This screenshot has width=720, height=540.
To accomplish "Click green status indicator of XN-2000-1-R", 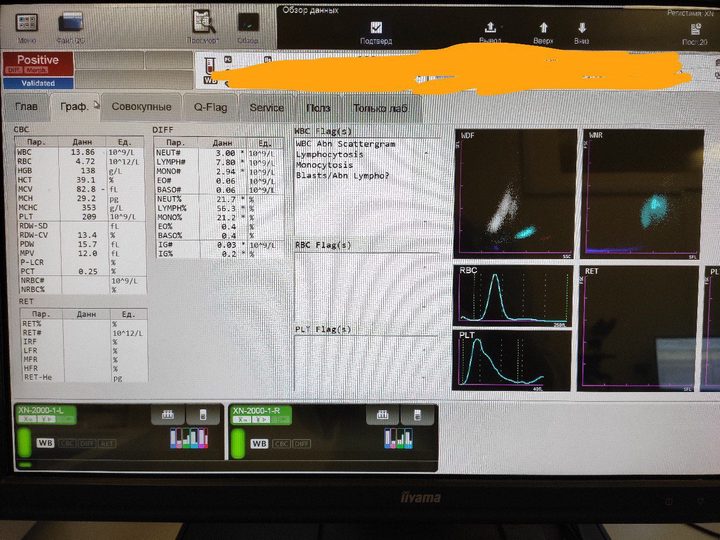I will coord(238,443).
